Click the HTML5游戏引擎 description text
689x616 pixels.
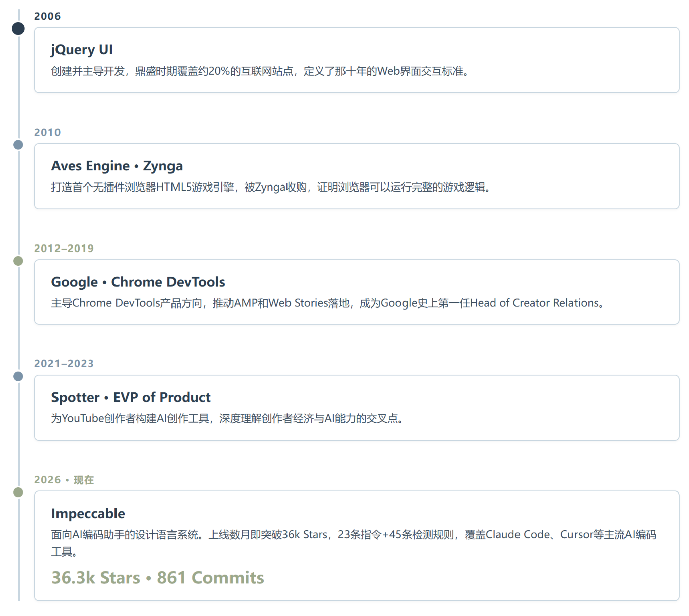pos(272,187)
